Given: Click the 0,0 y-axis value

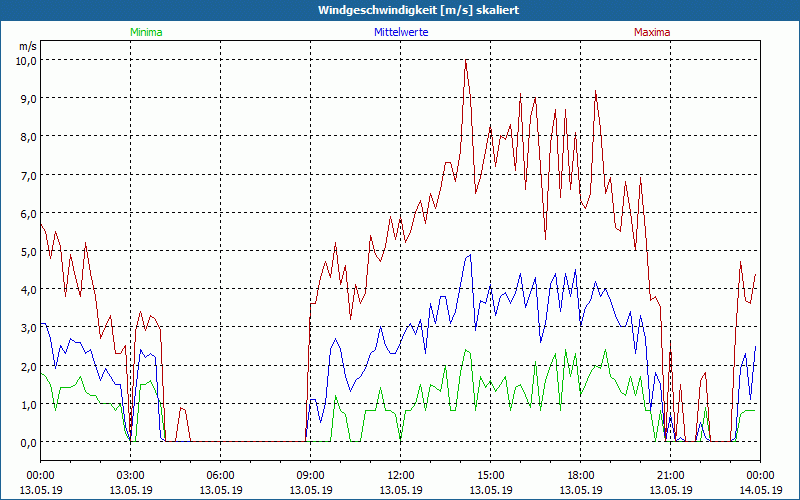Looking at the screenshot, I should (29, 443).
